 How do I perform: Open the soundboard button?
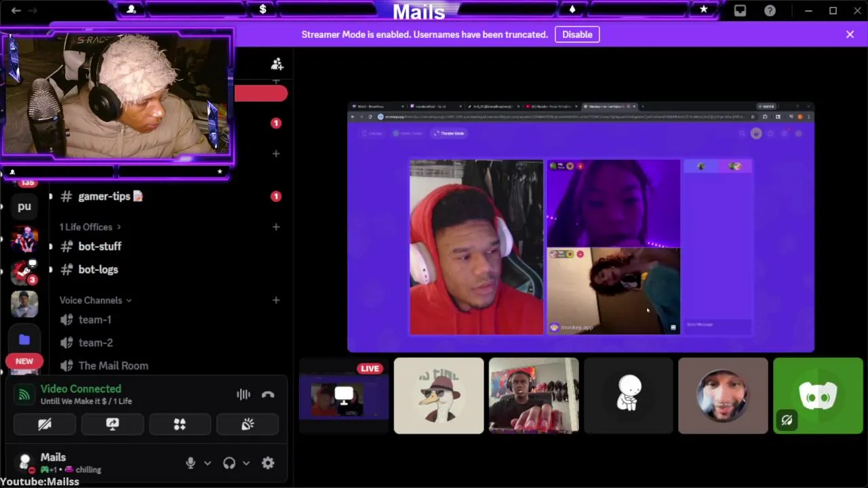click(x=248, y=424)
